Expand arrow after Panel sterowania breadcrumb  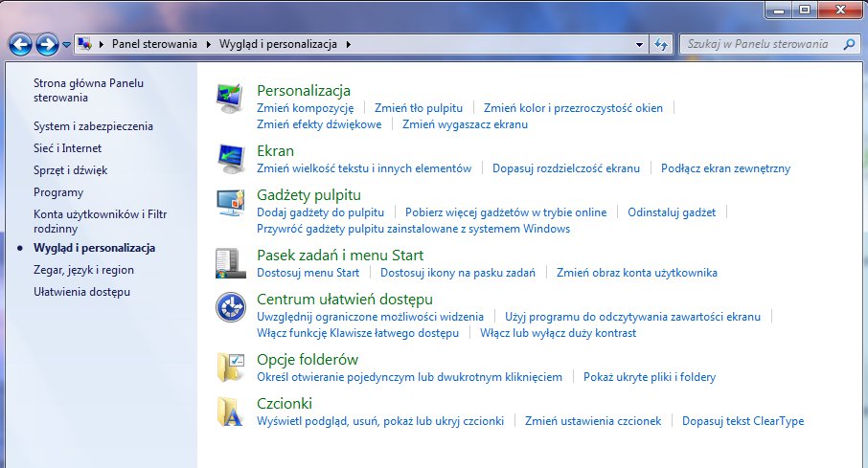pos(208,44)
